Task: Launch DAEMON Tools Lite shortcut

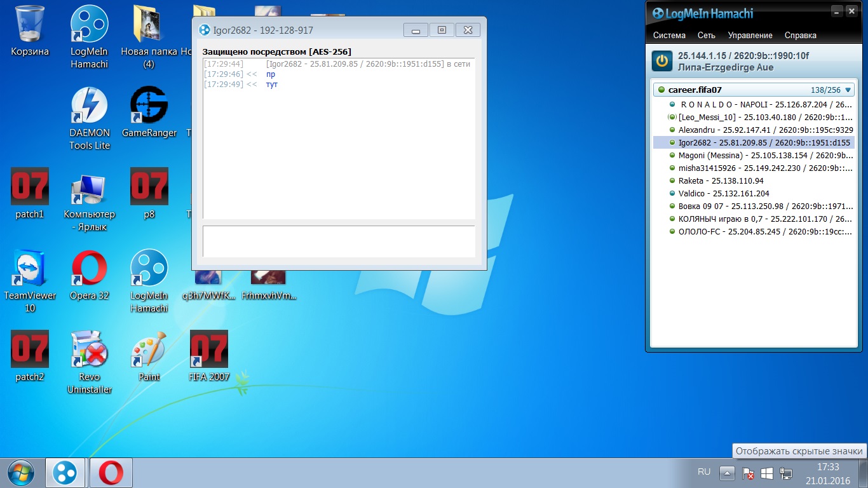Action: coord(90,118)
